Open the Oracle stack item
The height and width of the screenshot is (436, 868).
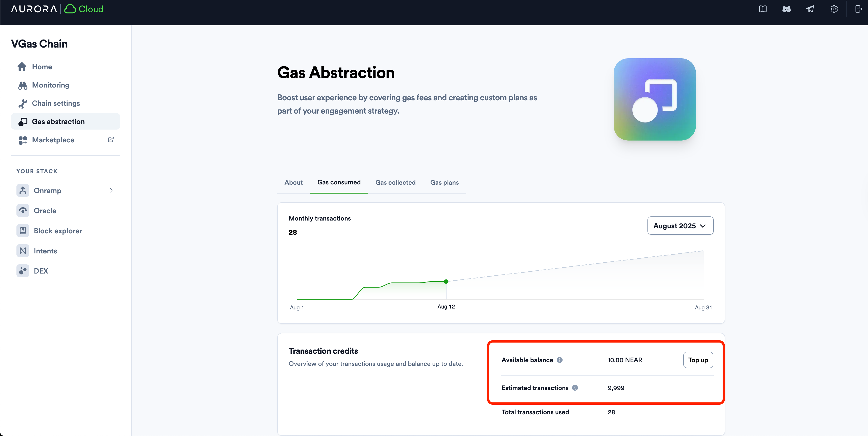click(45, 211)
